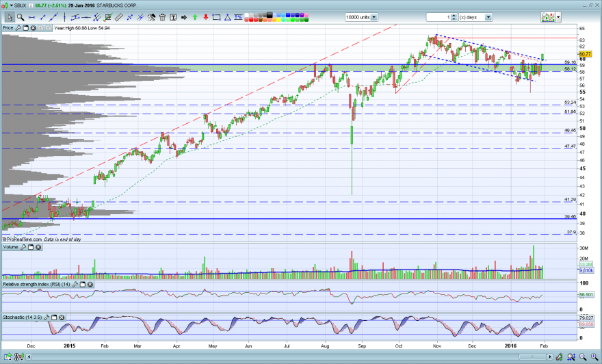Select the rectangle drawing tool
The width and height of the screenshot is (602, 364).
coord(217,17)
